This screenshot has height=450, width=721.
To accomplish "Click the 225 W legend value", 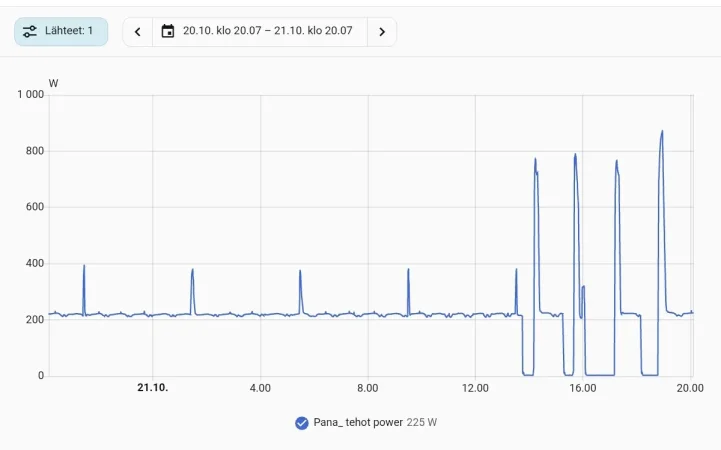I will (422, 422).
